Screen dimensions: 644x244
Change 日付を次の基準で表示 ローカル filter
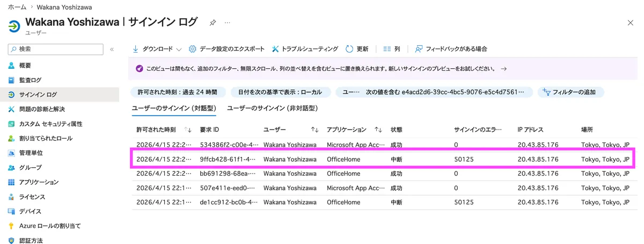tap(280, 92)
